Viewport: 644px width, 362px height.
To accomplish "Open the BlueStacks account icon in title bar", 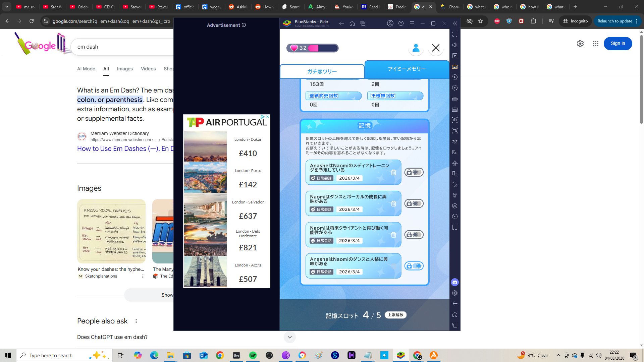I will tap(390, 23).
